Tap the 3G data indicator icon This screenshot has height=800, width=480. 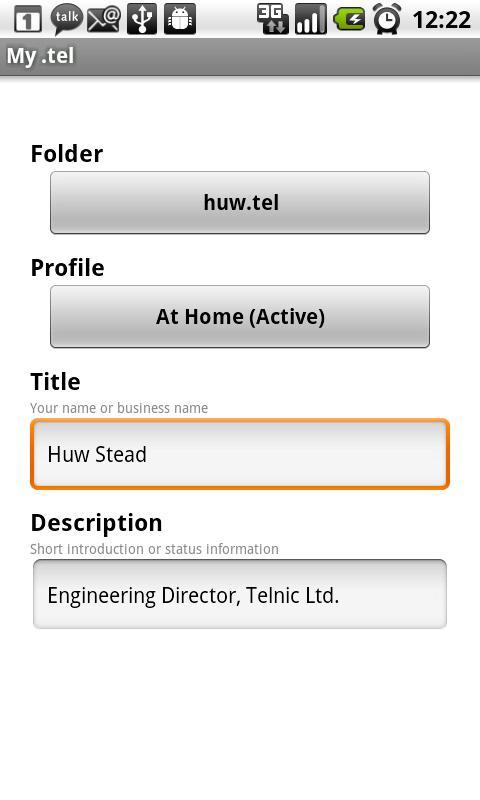273,19
